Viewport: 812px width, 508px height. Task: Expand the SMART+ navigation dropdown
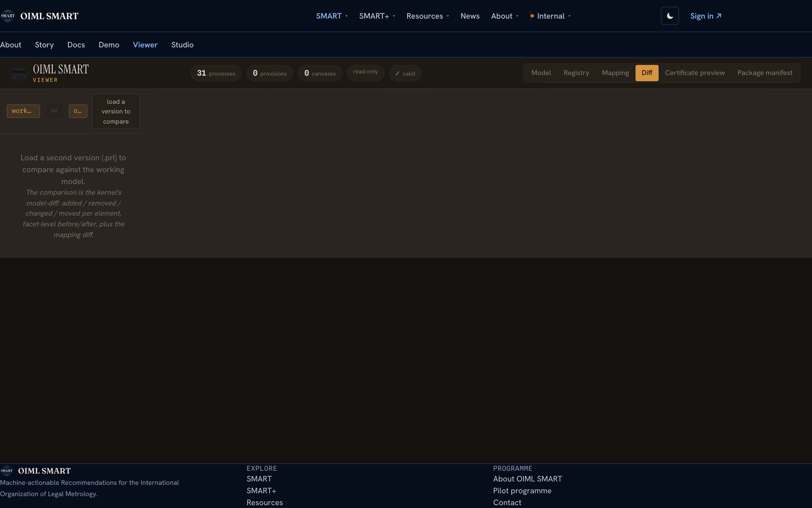pos(377,16)
